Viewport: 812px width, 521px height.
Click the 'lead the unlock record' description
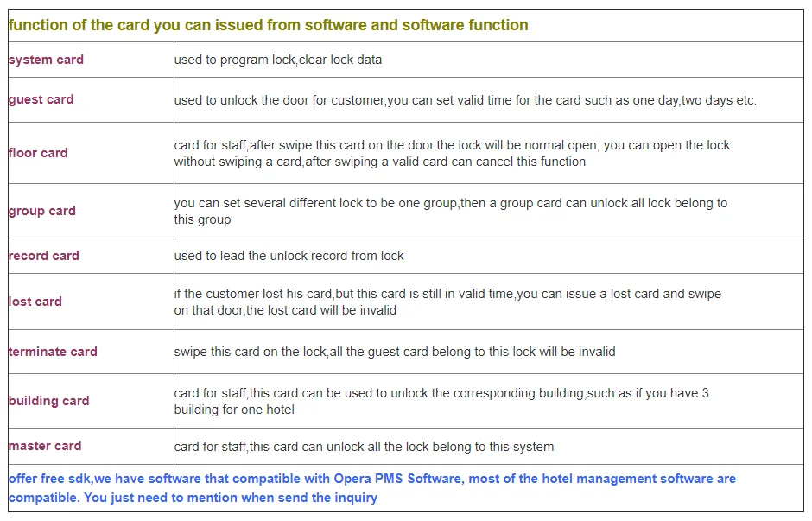289,256
